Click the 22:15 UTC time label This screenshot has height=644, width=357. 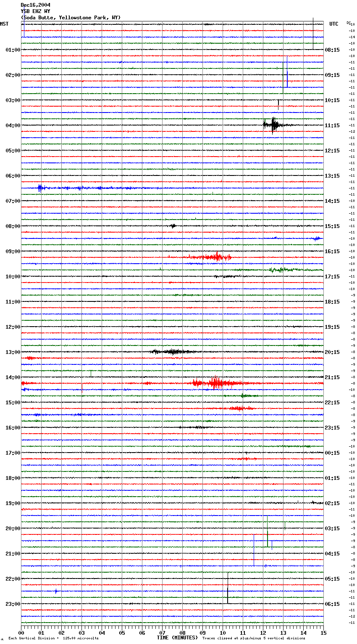pos(332,403)
